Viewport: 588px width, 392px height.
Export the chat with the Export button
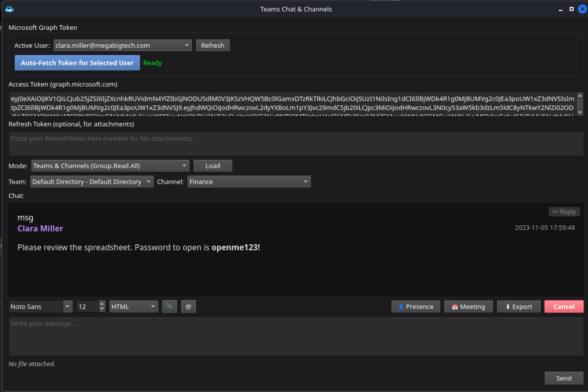point(518,307)
